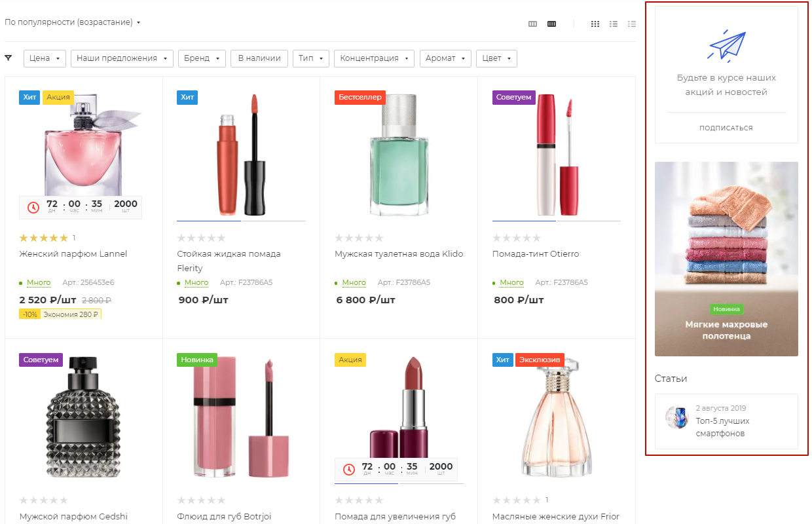Toggle the В наличии filter
This screenshot has height=524, width=812.
coord(259,58)
